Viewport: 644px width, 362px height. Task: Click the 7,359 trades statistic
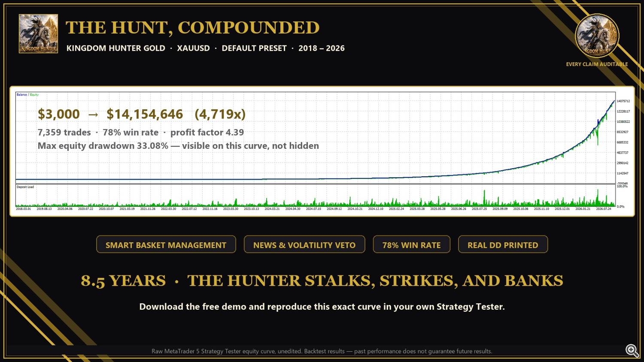[x=64, y=133]
